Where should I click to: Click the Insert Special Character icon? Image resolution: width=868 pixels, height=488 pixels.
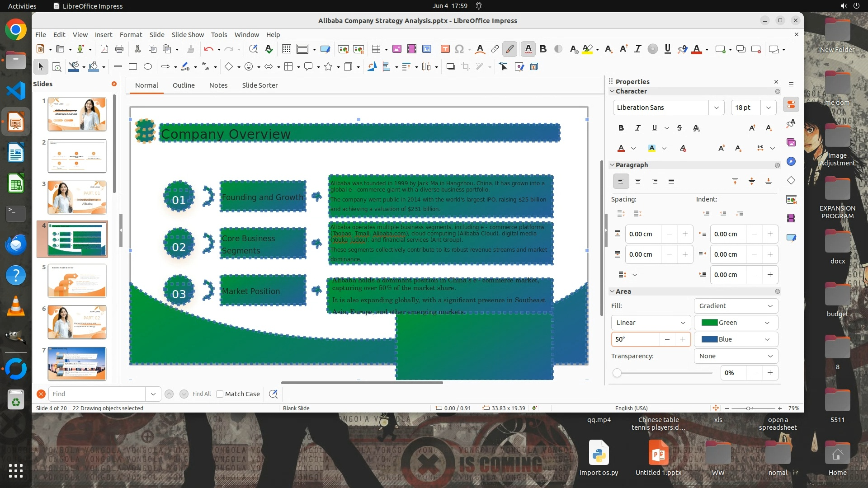(x=459, y=49)
